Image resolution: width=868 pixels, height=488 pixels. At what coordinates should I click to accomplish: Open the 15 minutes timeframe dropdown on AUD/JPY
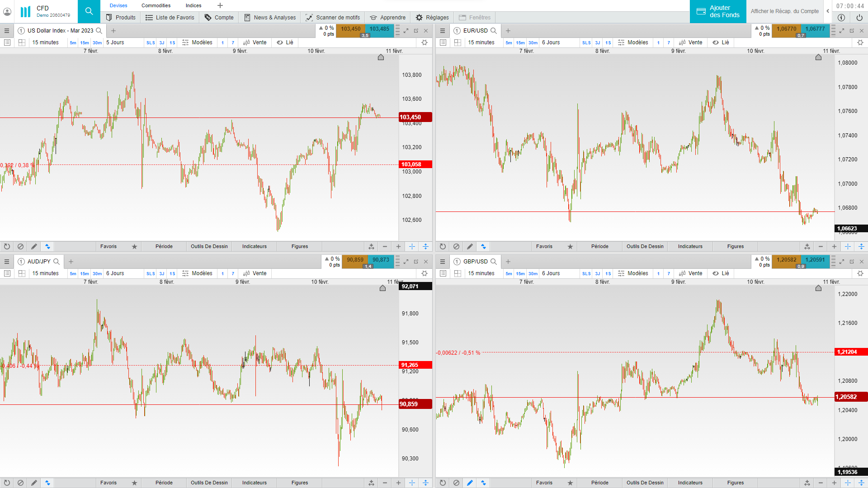click(x=45, y=273)
